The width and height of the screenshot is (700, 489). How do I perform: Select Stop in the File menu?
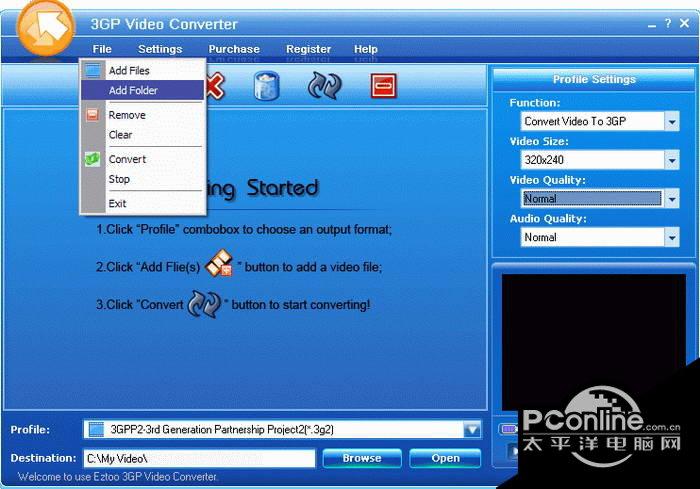143,179
